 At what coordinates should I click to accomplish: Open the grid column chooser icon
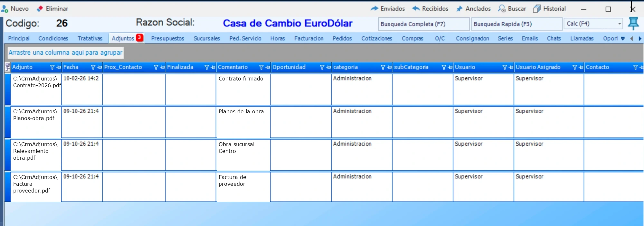click(x=8, y=67)
